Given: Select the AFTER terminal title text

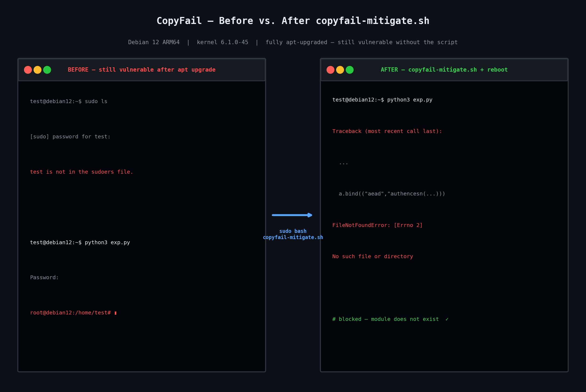Looking at the screenshot, I should click(444, 70).
